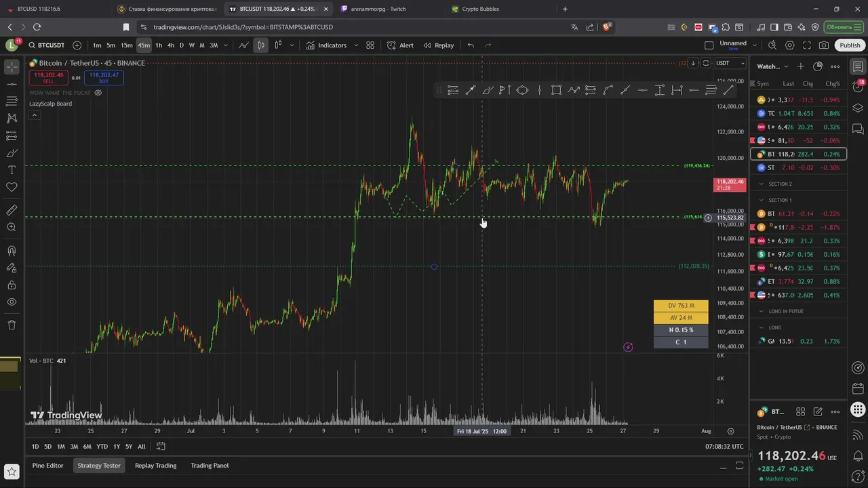Expand favorite indicators dropdown arrow
The width and height of the screenshot is (868, 488).
point(356,45)
